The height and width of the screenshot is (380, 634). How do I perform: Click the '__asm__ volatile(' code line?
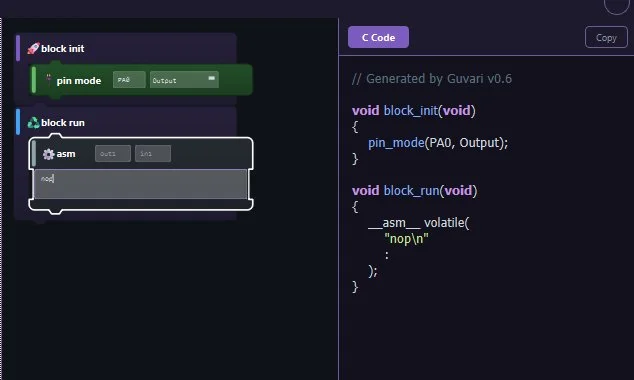pos(418,223)
